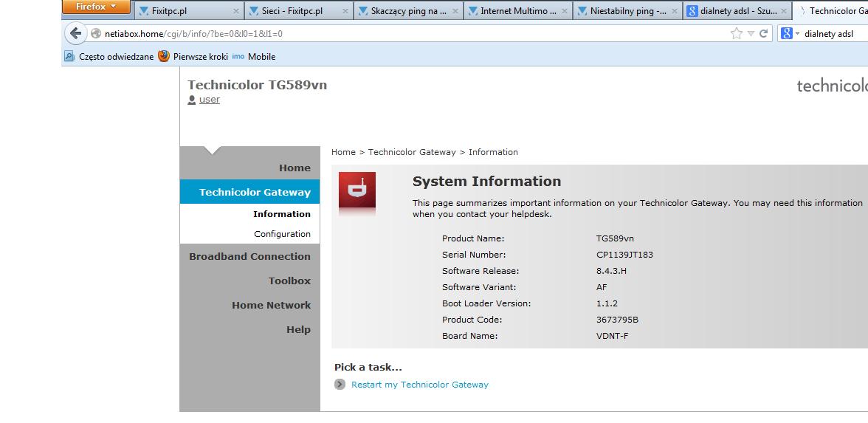Open the URL history dropdown arrow
The width and height of the screenshot is (868, 423).
pyautogui.click(x=751, y=34)
